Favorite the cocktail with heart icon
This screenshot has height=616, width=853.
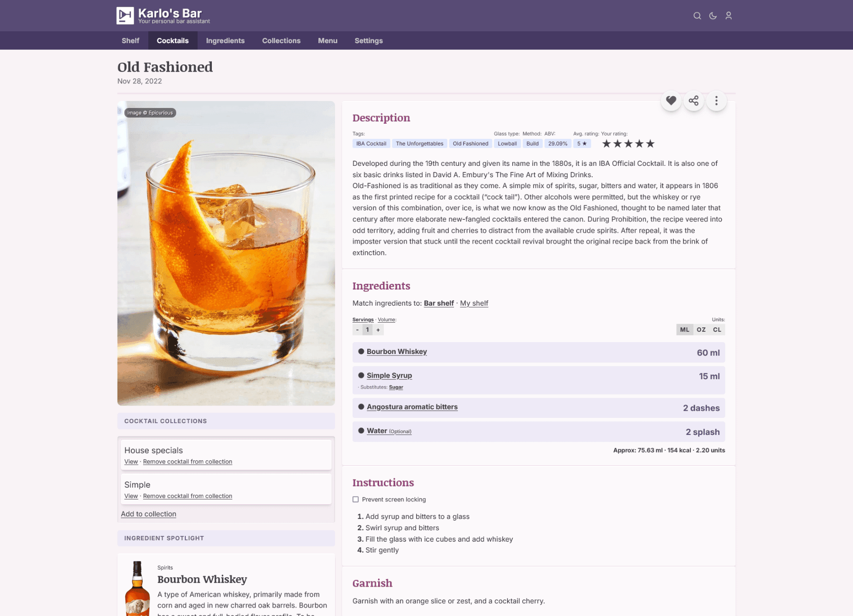(671, 100)
